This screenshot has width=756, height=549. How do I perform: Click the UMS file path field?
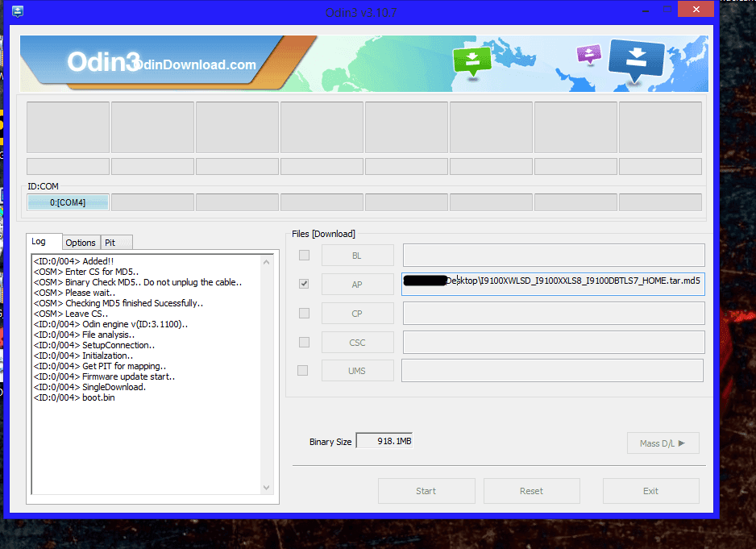[x=553, y=371]
